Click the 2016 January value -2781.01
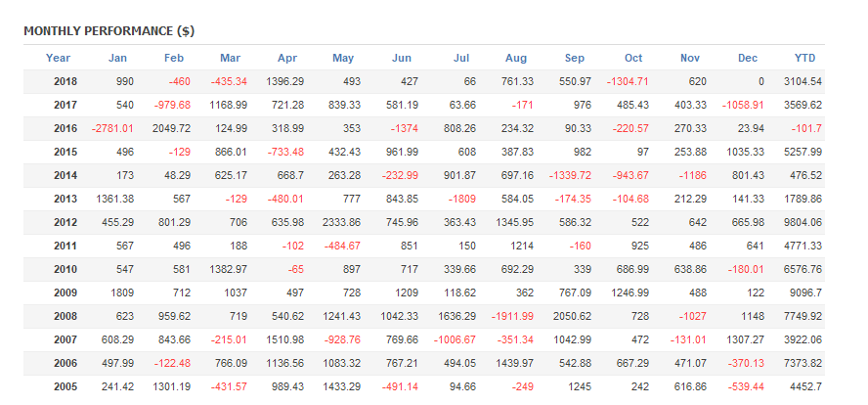 click(x=112, y=128)
